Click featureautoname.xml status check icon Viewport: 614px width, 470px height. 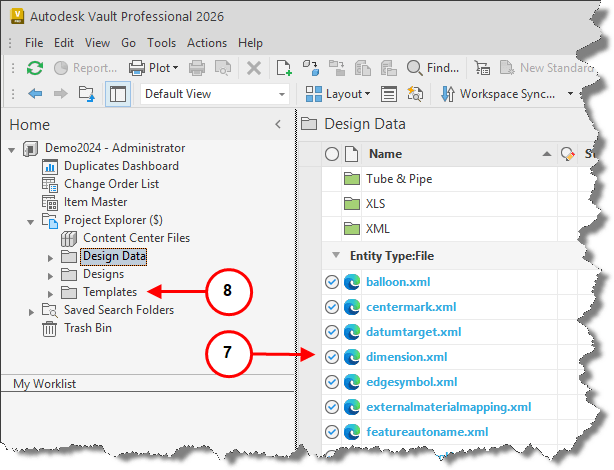(332, 432)
